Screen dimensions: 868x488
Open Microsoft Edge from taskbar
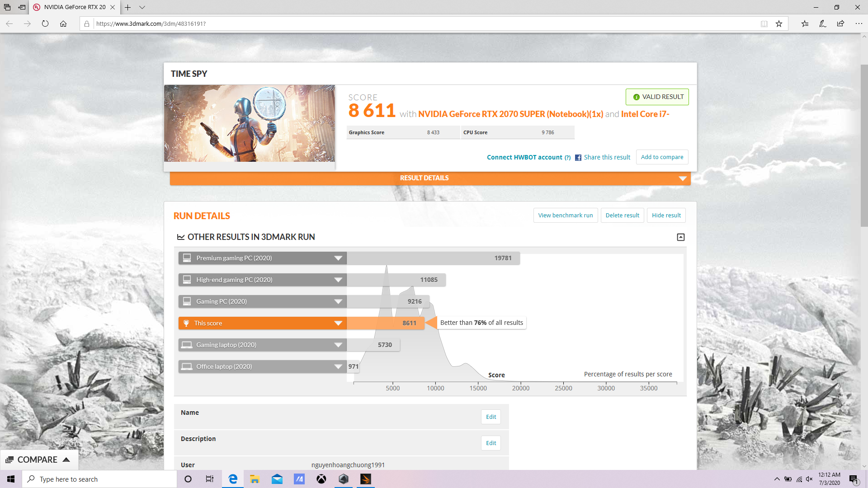(x=233, y=479)
